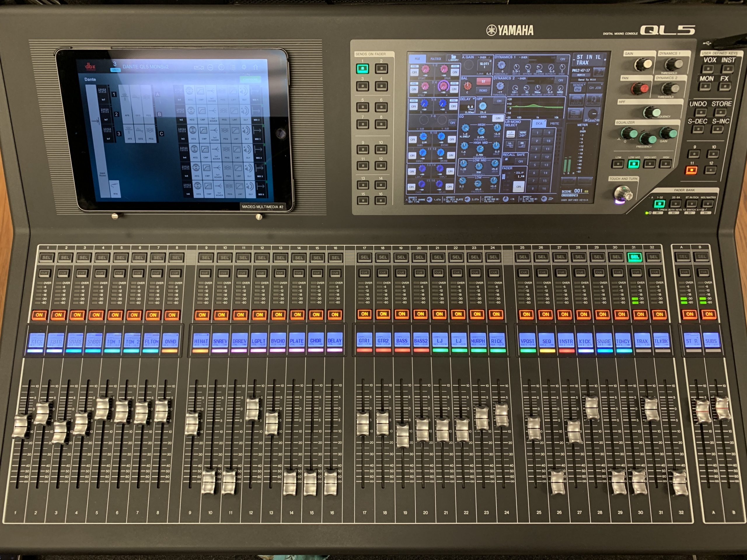
Task: Toggle the RECALL SAFE ON button
Action: (521, 161)
